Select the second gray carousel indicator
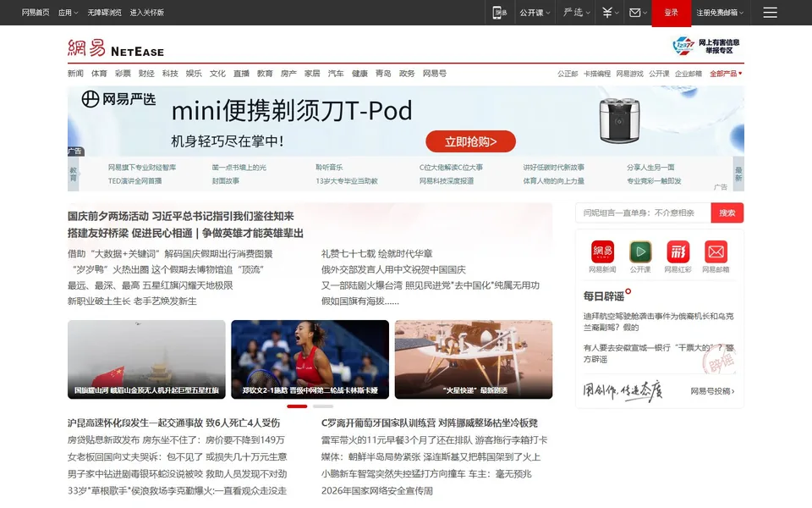Screen dimensions: 812x508 coord(322,406)
